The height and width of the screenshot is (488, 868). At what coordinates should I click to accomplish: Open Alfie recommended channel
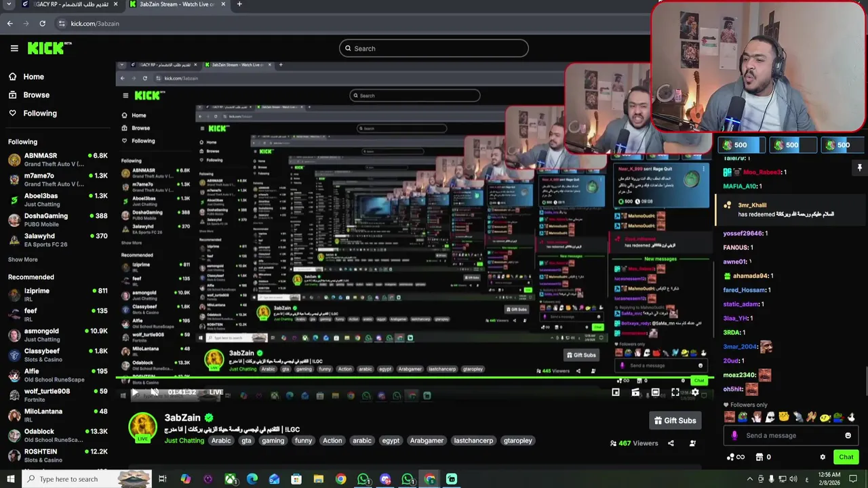(58, 375)
